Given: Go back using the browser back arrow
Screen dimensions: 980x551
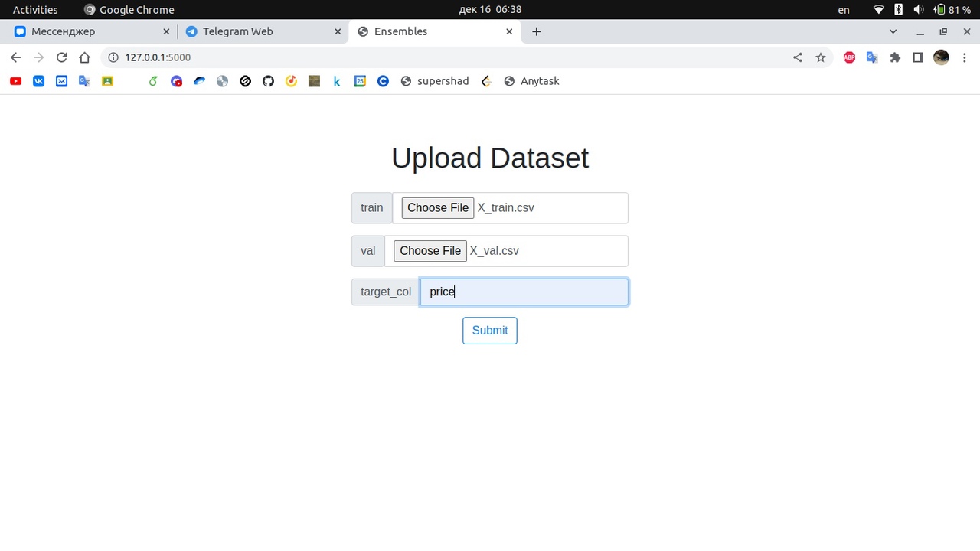Looking at the screenshot, I should click(x=15, y=57).
